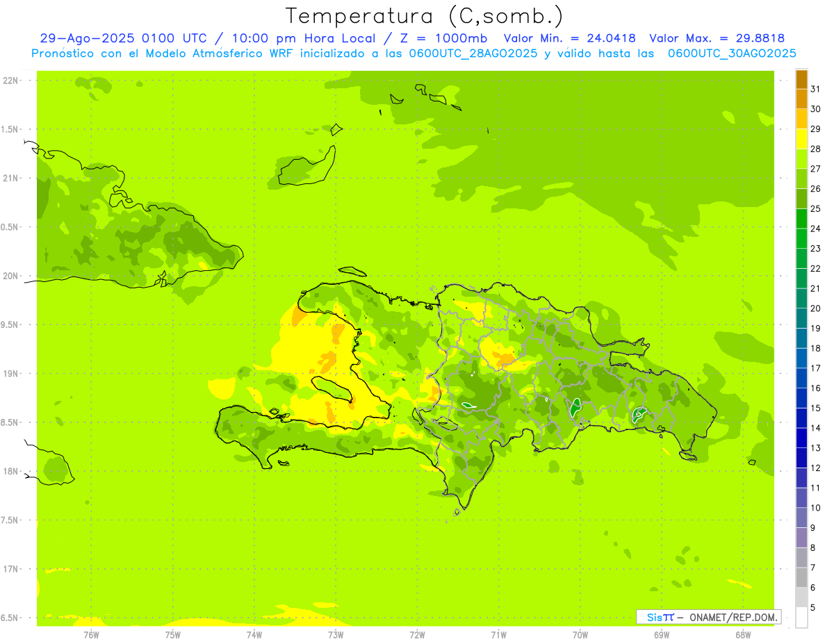Image resolution: width=834 pixels, height=644 pixels.
Task: Pick the lime swatch between 27 and 28
Action: [x=801, y=159]
